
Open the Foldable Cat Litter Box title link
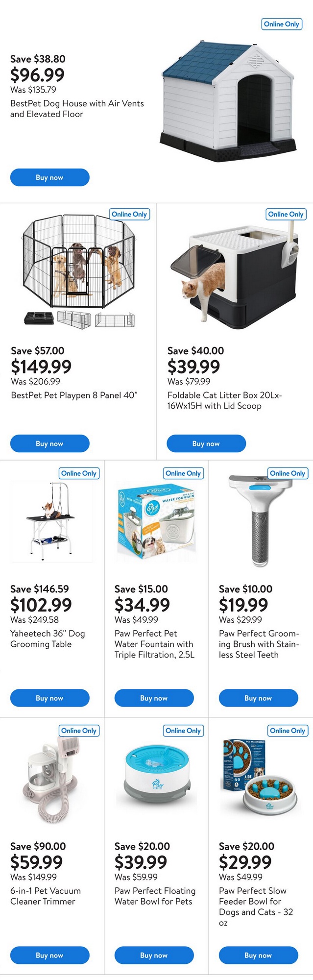pyautogui.click(x=224, y=400)
